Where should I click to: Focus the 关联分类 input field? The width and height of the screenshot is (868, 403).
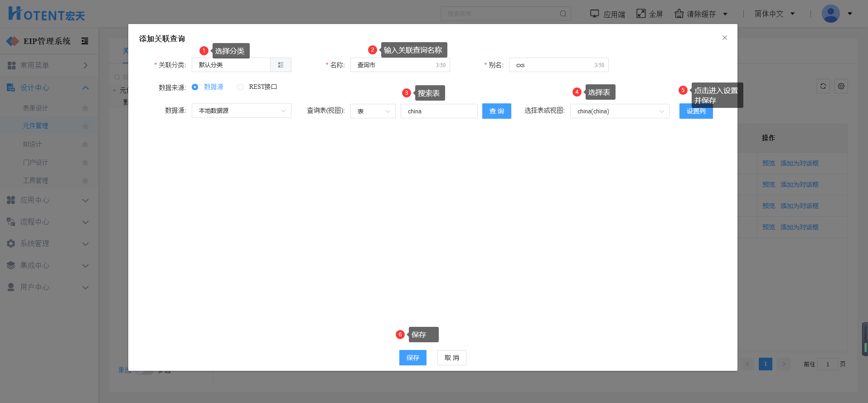click(x=231, y=65)
